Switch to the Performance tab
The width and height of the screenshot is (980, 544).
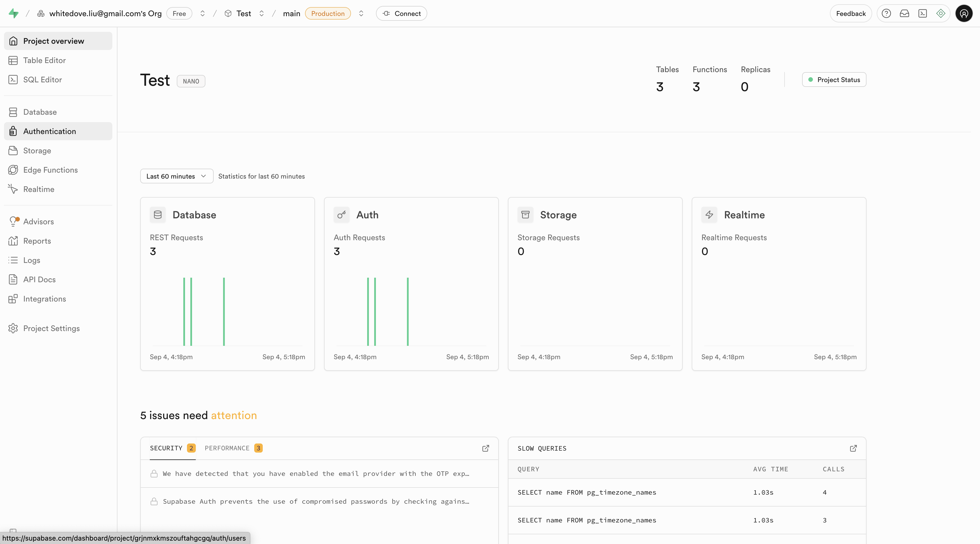(x=233, y=448)
